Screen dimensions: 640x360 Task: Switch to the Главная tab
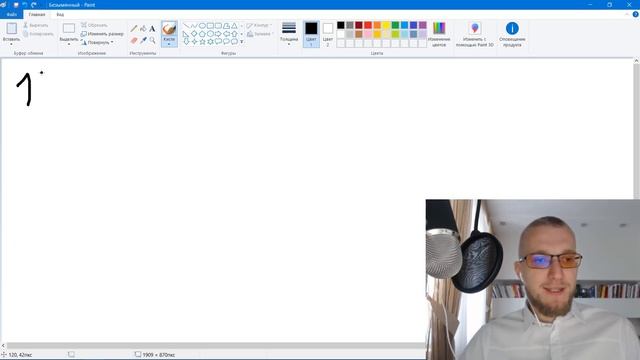pyautogui.click(x=37, y=14)
